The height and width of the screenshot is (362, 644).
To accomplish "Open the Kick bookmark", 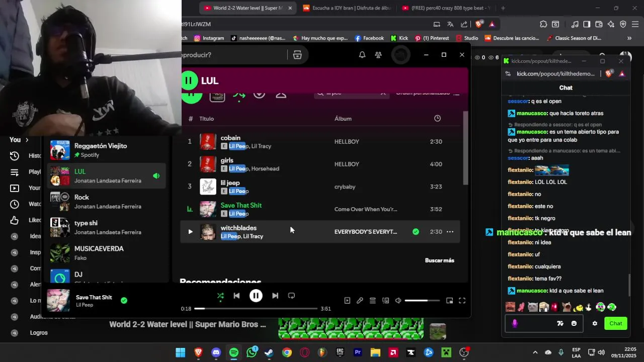I will pos(399,38).
